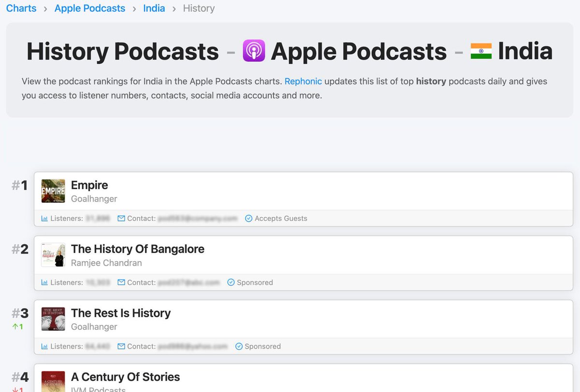Open A Century Of Stories title
Image resolution: width=580 pixels, height=392 pixels.
(126, 377)
